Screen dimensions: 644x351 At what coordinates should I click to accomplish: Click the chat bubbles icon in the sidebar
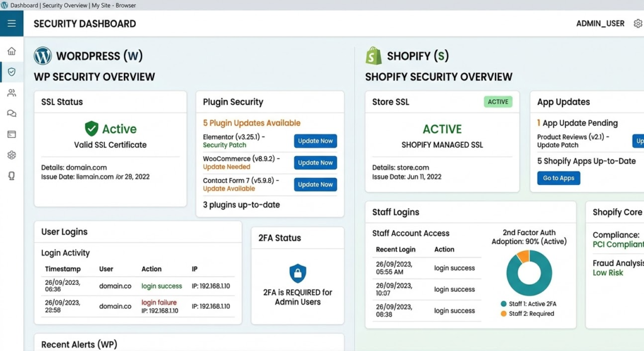11,114
